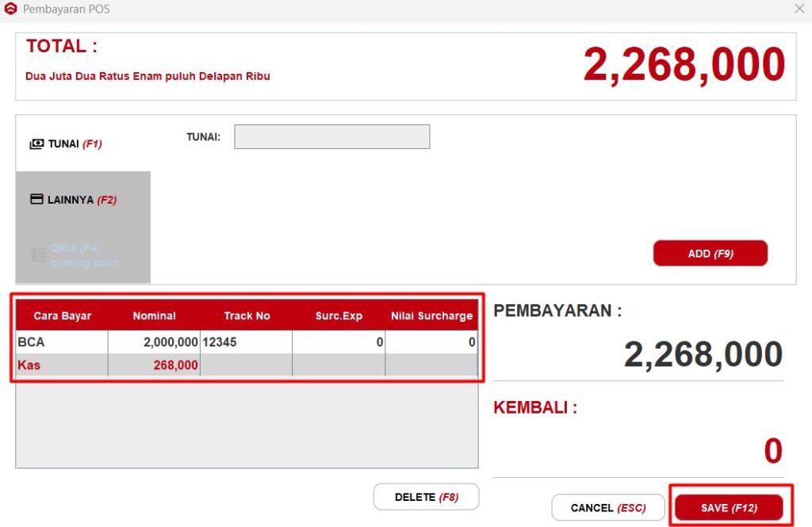Viewport: 812px width, 527px height.
Task: Save payment with SAVE (F12) button
Action: [729, 508]
